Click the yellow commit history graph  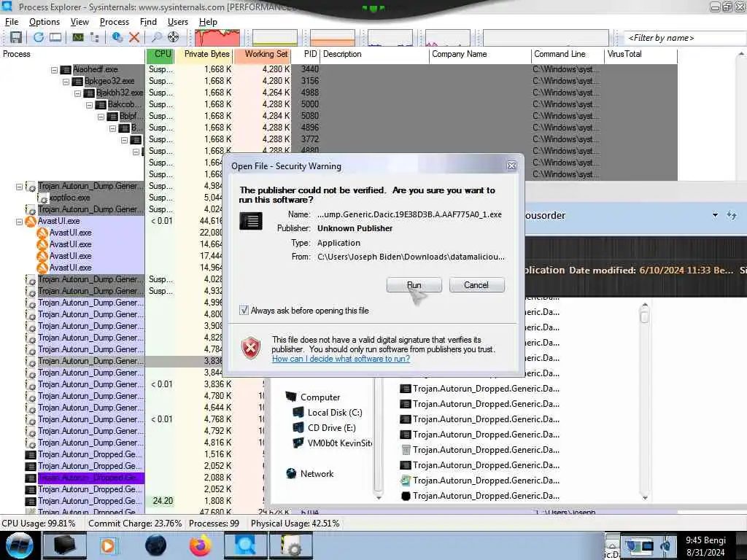click(275, 38)
